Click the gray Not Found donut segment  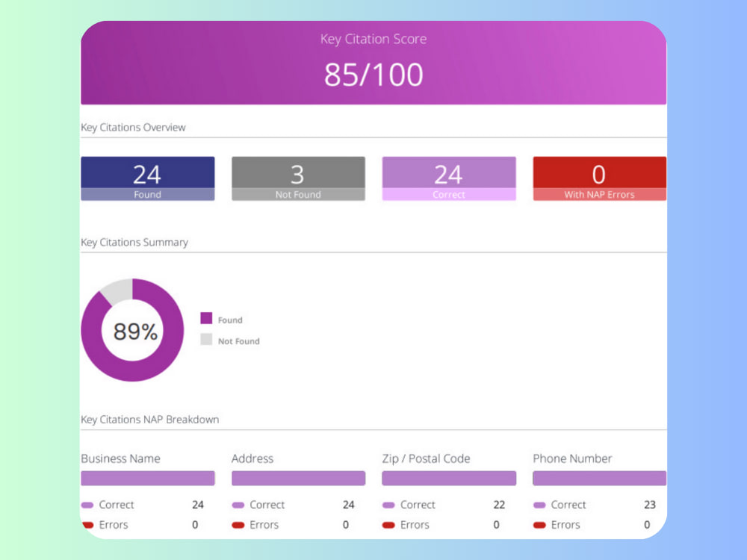[118, 291]
